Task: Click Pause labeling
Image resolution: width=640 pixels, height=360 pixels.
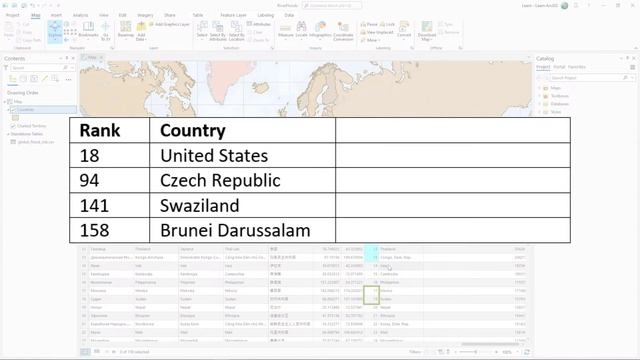Action: (369, 24)
